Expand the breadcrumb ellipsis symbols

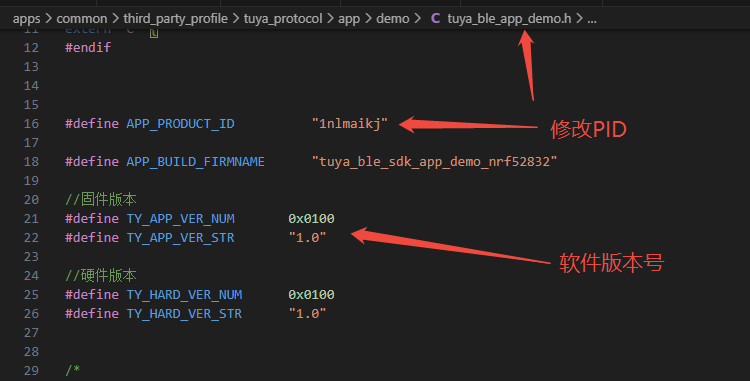[592, 19]
